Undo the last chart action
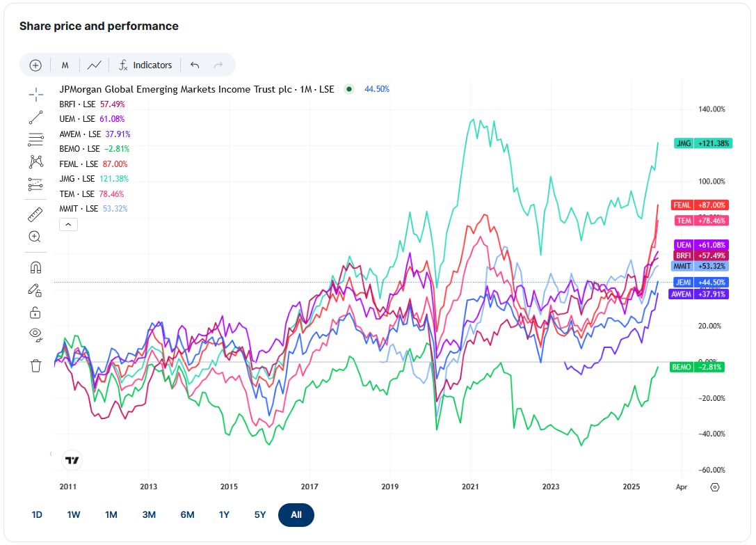The image size is (756, 545). tap(195, 65)
